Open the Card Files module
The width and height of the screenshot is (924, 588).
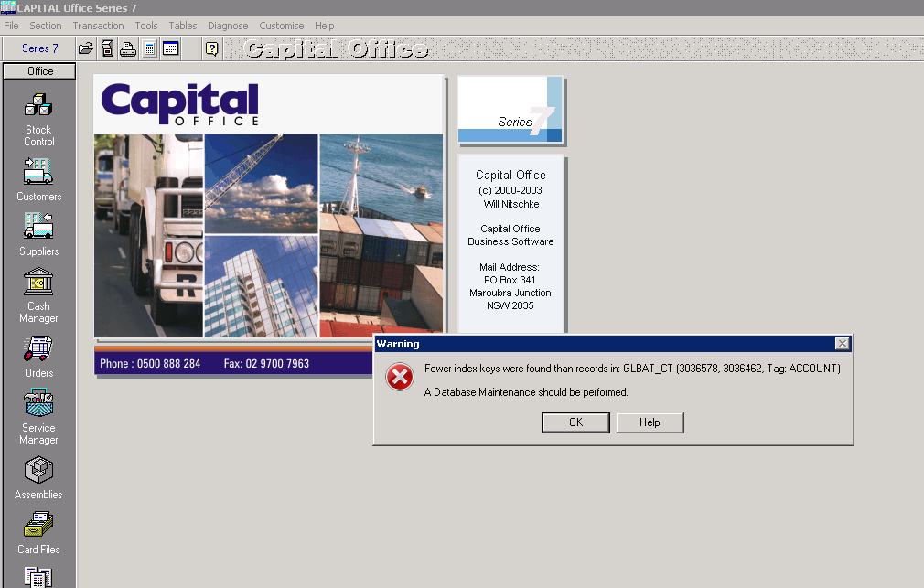pos(39,533)
